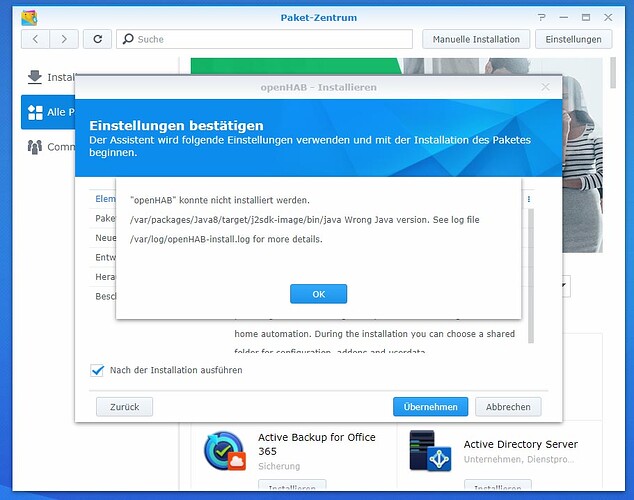
Task: Open column options menu of settings table
Action: pyautogui.click(x=529, y=199)
